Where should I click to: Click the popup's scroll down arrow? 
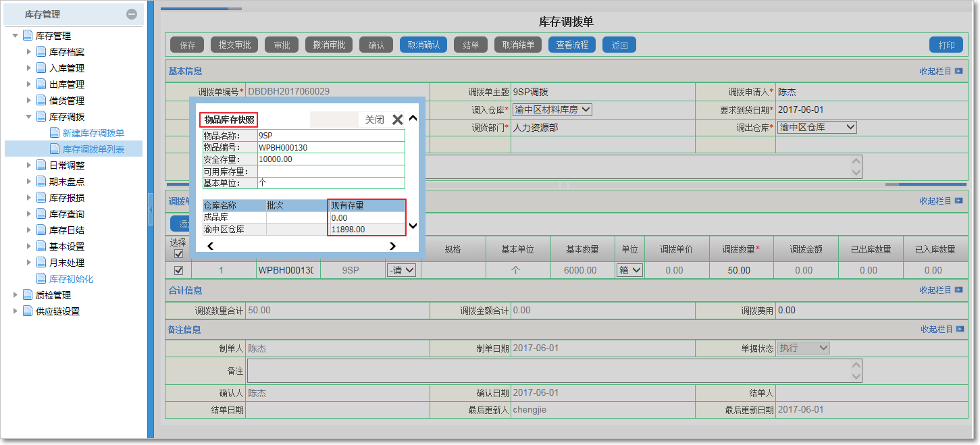(413, 226)
